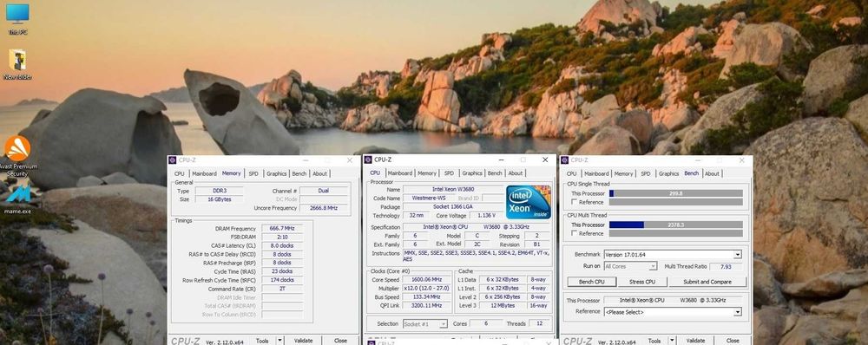Click Single Thread This Processor score bar
The width and height of the screenshot is (868, 345).
676,193
